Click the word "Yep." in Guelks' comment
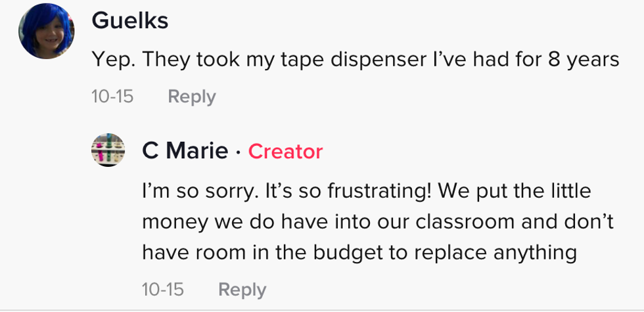The image size is (644, 312). [x=112, y=60]
